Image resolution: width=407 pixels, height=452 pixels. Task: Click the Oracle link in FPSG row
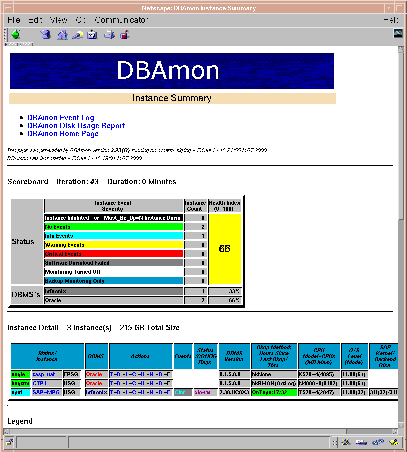[x=94, y=374]
